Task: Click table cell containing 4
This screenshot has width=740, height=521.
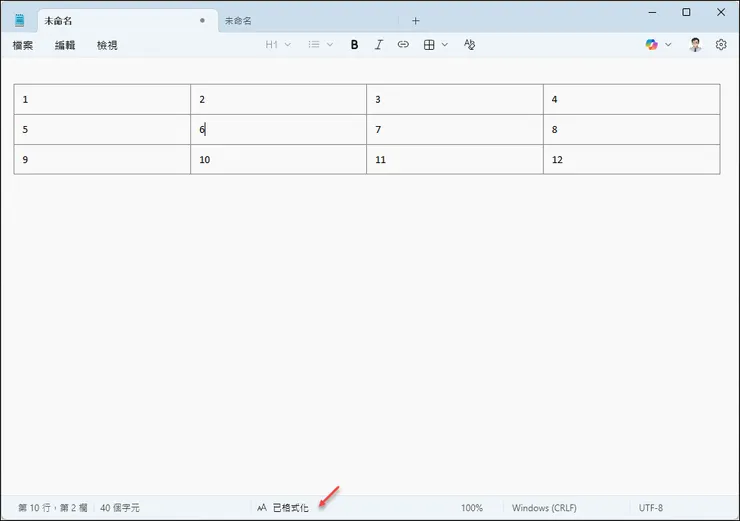Action: pos(632,100)
